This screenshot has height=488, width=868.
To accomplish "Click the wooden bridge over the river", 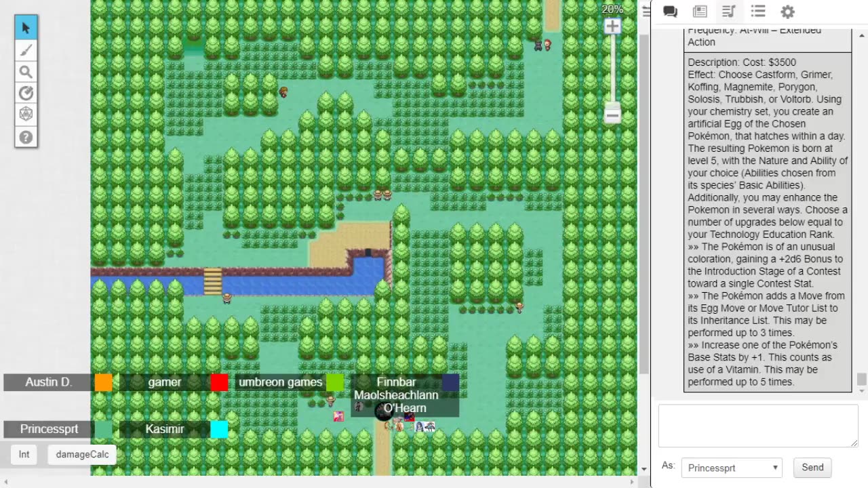I will tap(213, 281).
